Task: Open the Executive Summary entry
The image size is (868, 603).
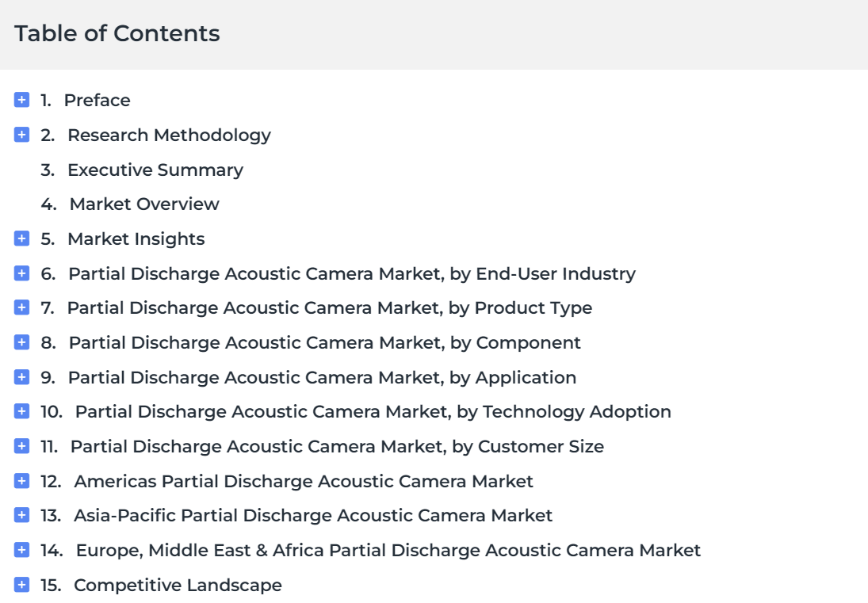Action: tap(155, 170)
